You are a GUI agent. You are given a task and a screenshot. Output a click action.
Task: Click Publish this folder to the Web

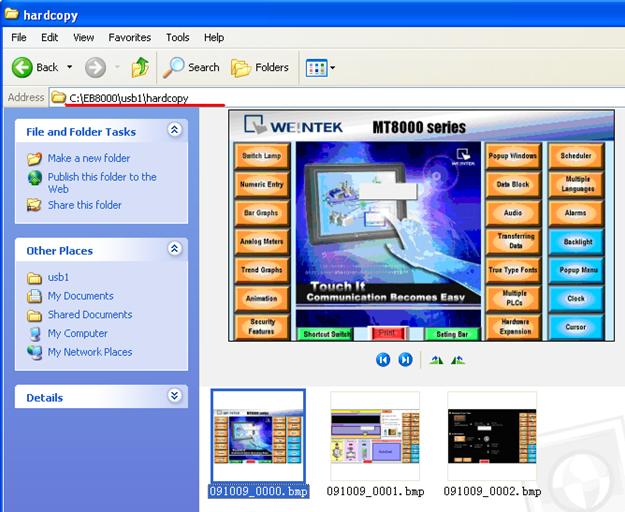102,183
